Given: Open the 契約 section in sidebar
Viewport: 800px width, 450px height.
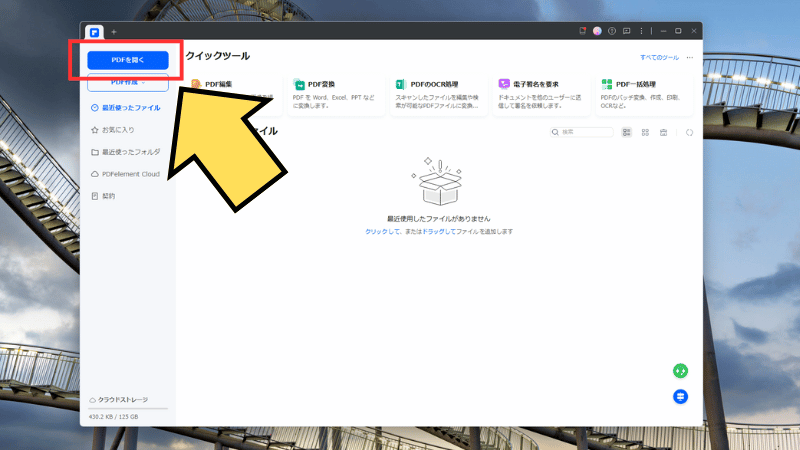Looking at the screenshot, I should click(103, 196).
